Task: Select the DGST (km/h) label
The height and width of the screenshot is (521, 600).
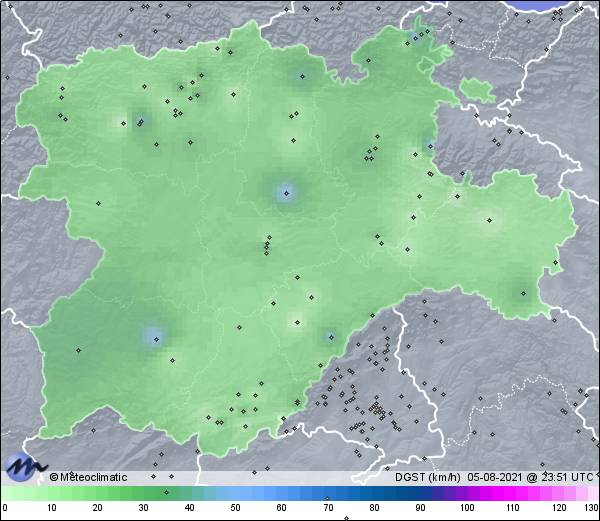Action: click(428, 477)
